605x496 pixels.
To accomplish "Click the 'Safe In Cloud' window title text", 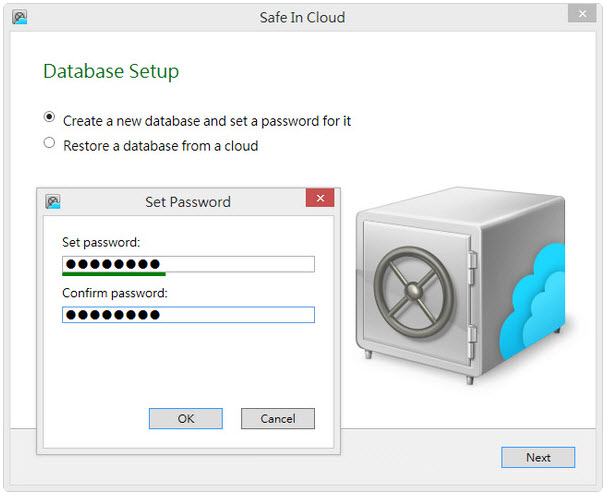I will click(302, 17).
